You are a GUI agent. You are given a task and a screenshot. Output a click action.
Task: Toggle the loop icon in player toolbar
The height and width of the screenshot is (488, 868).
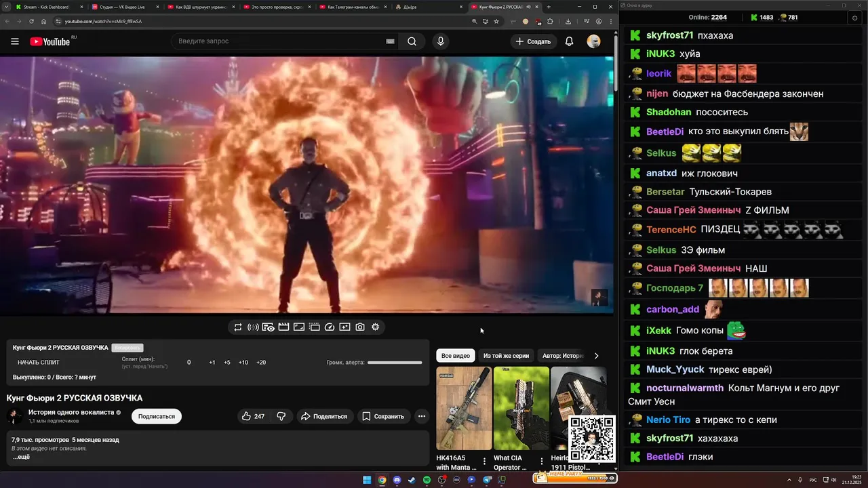[238, 327]
